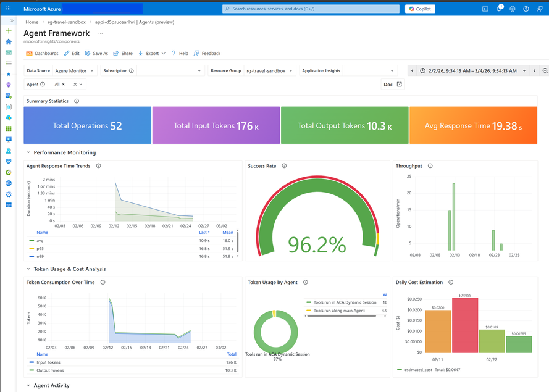Click the search resources input field
The width and height of the screenshot is (549, 392).
[311, 9]
